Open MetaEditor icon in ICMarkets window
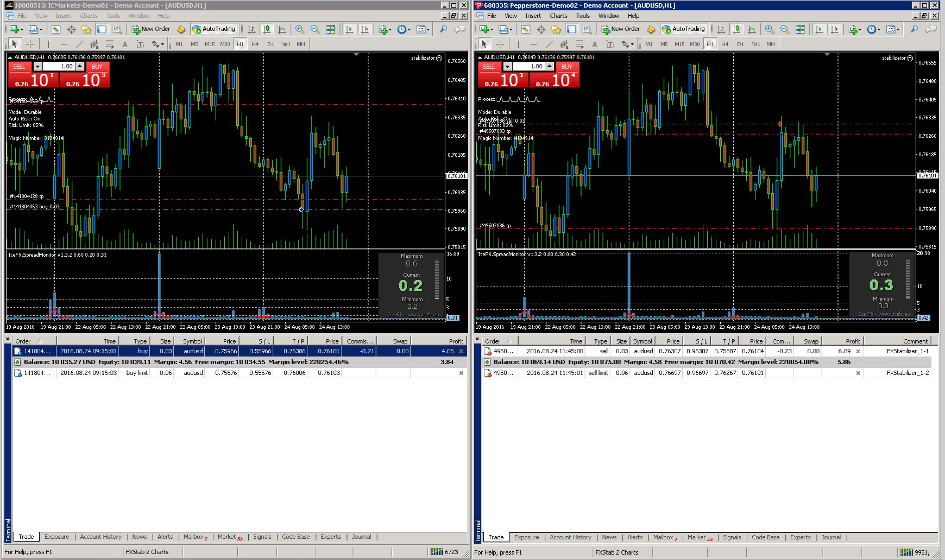 pyautogui.click(x=181, y=29)
